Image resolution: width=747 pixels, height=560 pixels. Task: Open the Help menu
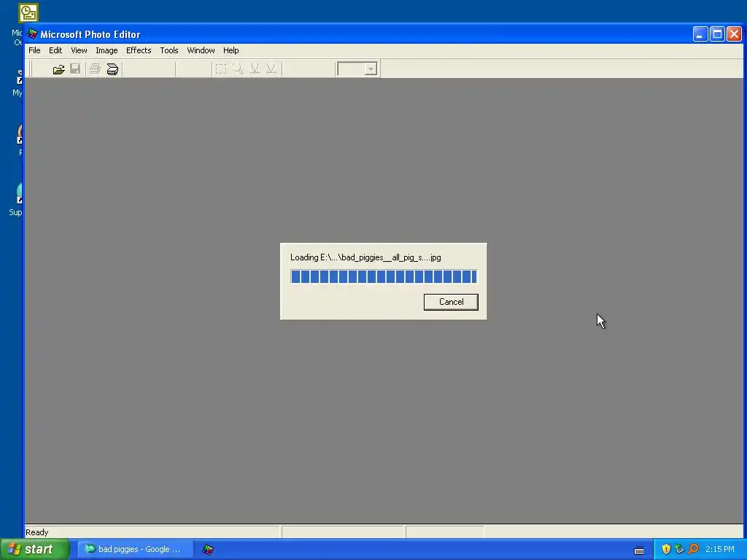click(231, 50)
